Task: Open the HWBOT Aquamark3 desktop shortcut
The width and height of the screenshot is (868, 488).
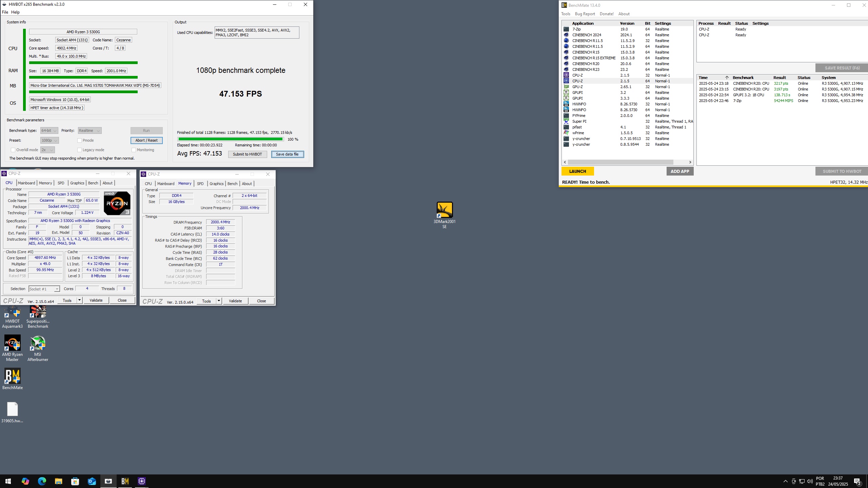Action: (x=12, y=317)
